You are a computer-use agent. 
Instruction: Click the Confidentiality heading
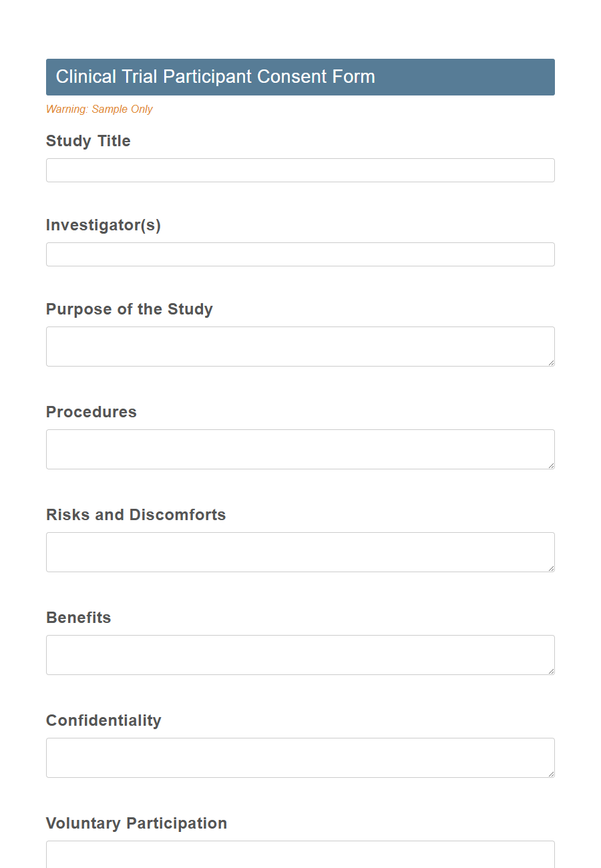pos(104,720)
